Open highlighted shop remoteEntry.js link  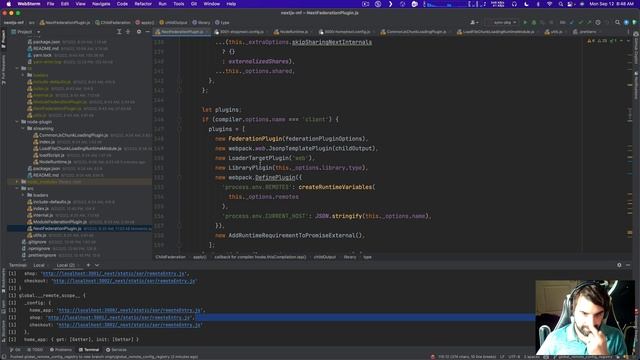tap(119, 318)
